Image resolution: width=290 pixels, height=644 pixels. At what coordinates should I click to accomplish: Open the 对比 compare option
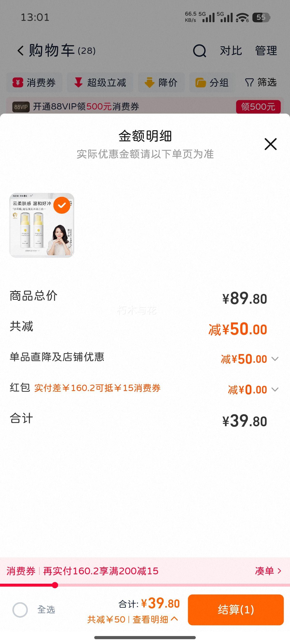click(x=231, y=51)
